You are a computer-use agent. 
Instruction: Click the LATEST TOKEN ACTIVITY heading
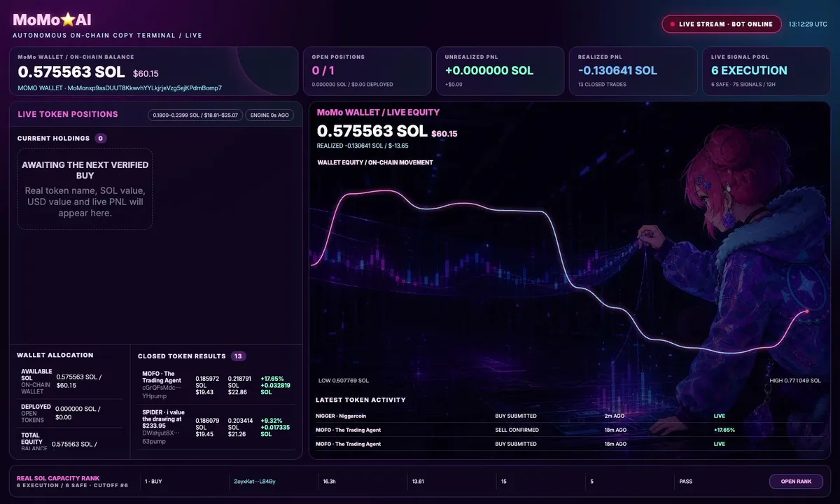click(x=360, y=400)
